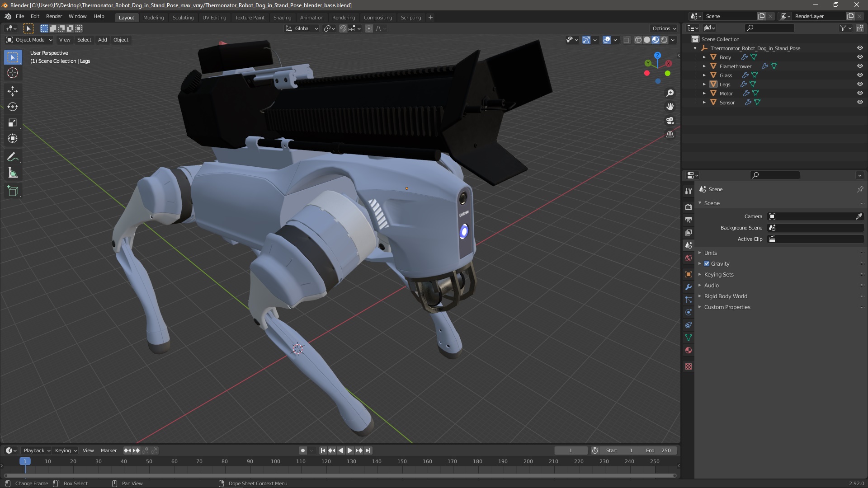The width and height of the screenshot is (868, 488).
Task: Hide the Glass object in outliner
Action: [x=860, y=75]
